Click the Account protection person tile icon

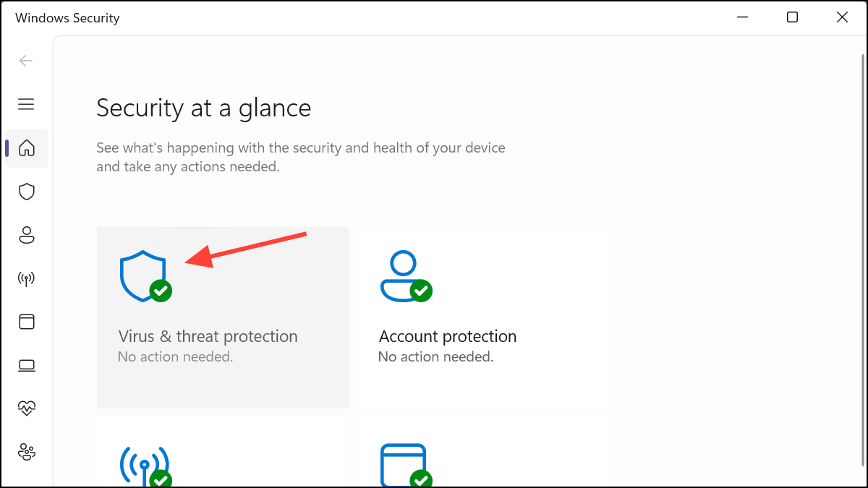tap(405, 276)
